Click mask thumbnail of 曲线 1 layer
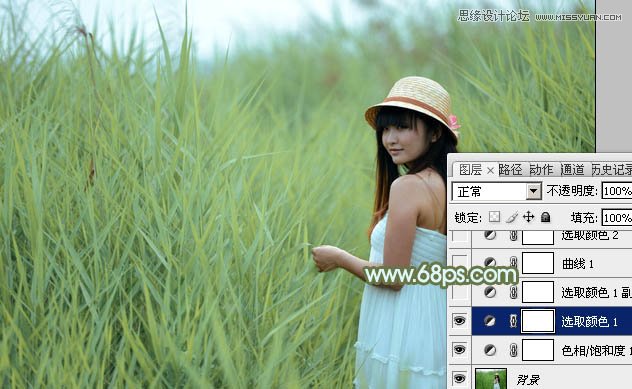 pyautogui.click(x=538, y=263)
